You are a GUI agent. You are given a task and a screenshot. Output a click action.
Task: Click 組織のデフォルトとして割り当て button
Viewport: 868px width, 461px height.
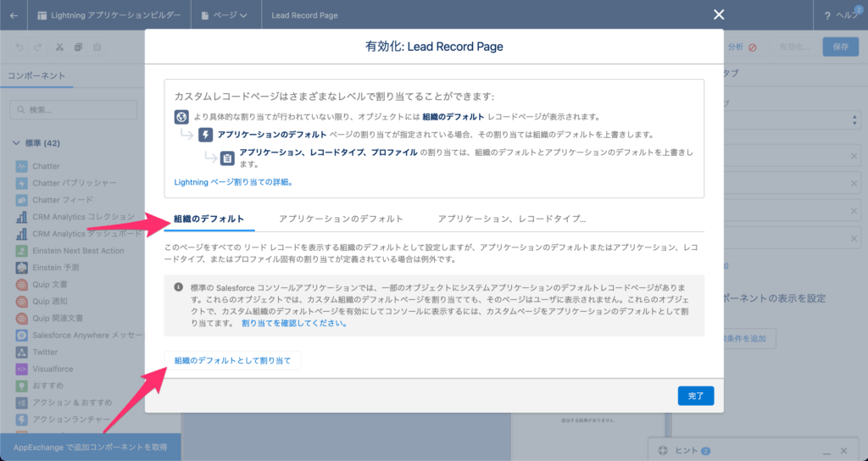coord(232,361)
